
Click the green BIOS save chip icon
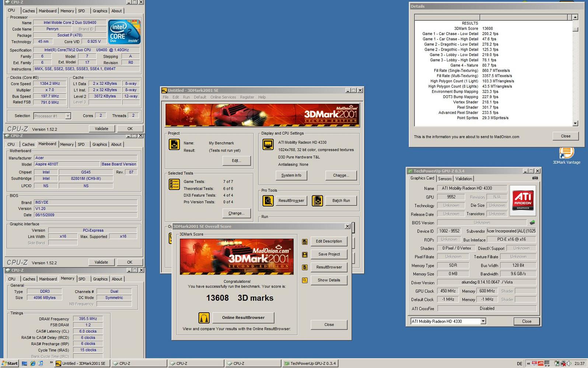click(x=532, y=222)
